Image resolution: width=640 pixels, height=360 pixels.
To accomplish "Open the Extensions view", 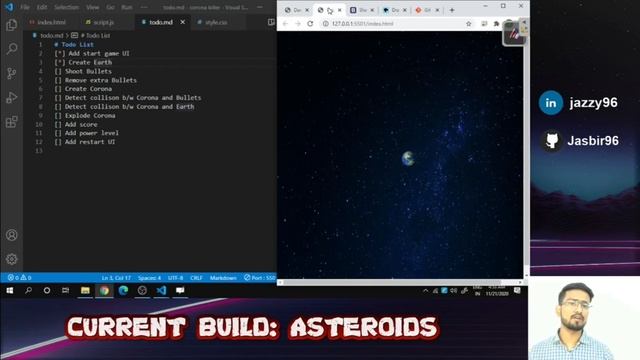I will click(x=11, y=122).
